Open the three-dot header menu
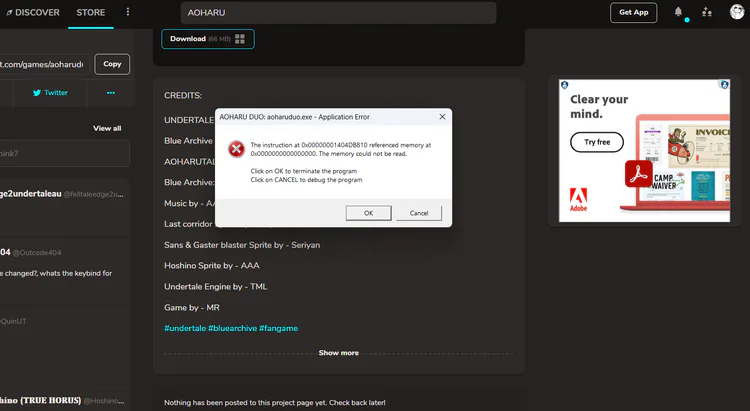Viewport: 750px width, 411px height. [x=128, y=12]
